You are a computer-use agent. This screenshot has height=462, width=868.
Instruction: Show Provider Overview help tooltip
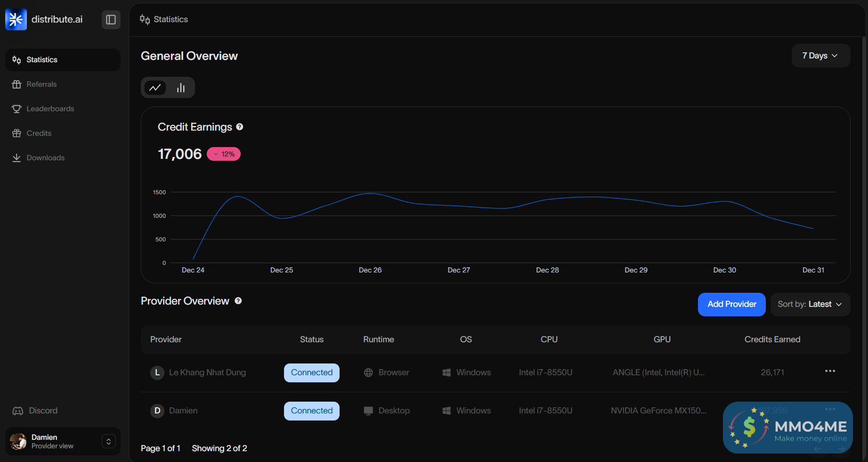(x=238, y=301)
